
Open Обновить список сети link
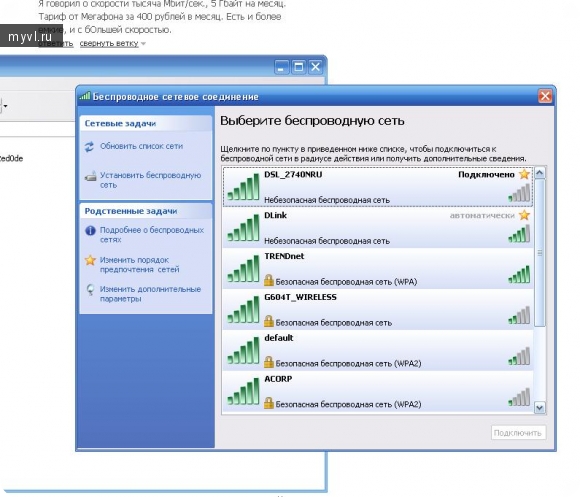(x=141, y=146)
